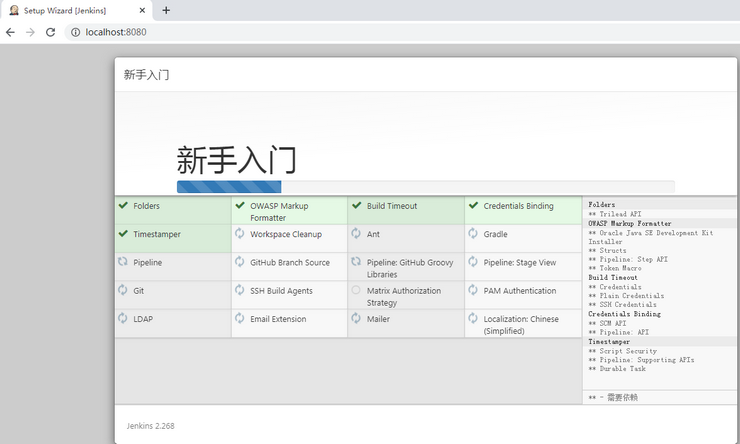This screenshot has width=740, height=444.
Task: Click the pending icon for Workspace Cleanup
Action: [x=240, y=233]
